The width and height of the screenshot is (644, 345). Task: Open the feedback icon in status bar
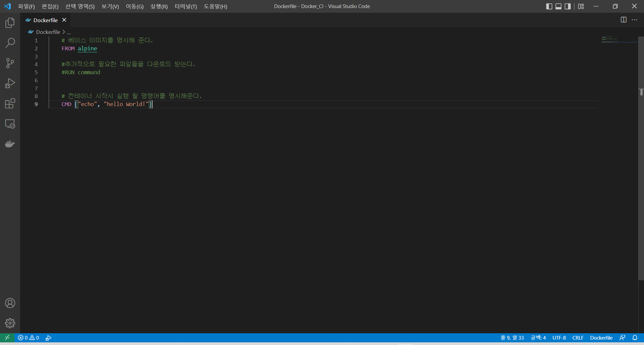click(623, 338)
